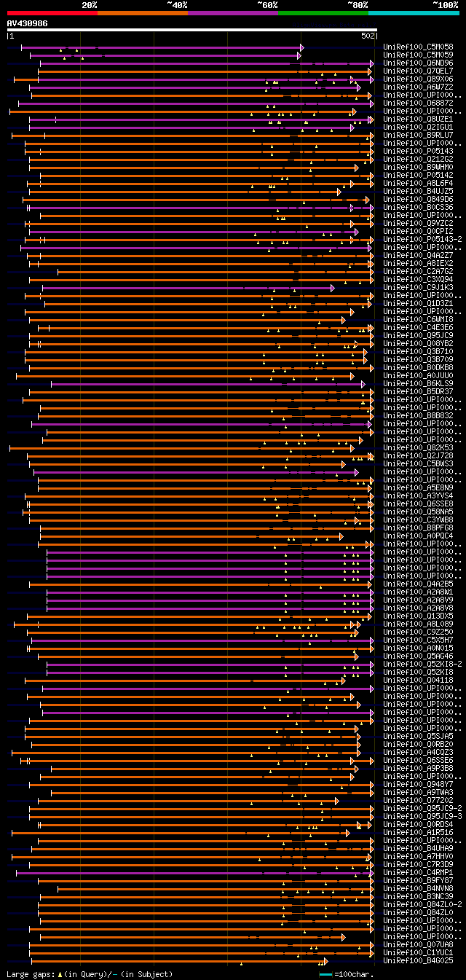Image resolution: width=466 pixels, height=980 pixels.
Task: Select the query label AV430986
Action: 28,23
